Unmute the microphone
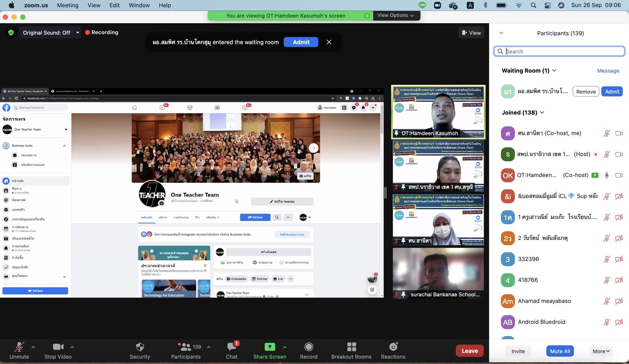 click(19, 347)
